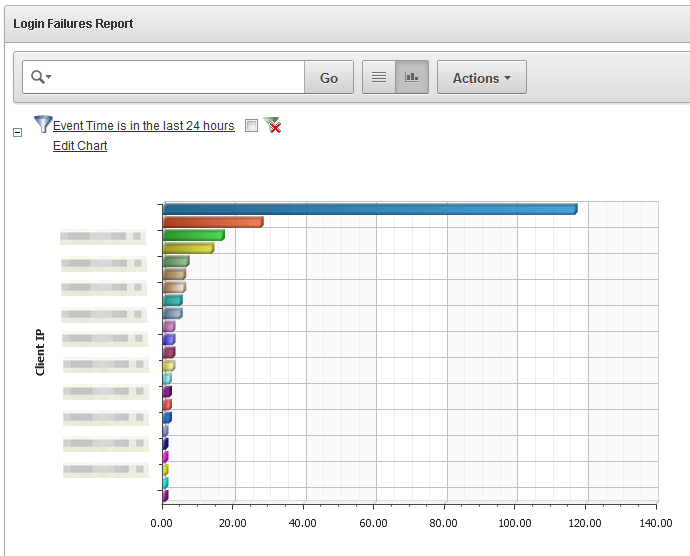Toggle the Event Time filter checkbox
The height and width of the screenshot is (556, 690).
pyautogui.click(x=251, y=125)
